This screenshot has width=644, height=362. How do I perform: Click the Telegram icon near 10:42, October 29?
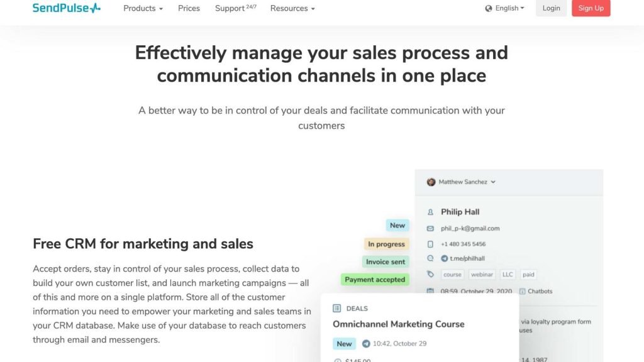(366, 344)
